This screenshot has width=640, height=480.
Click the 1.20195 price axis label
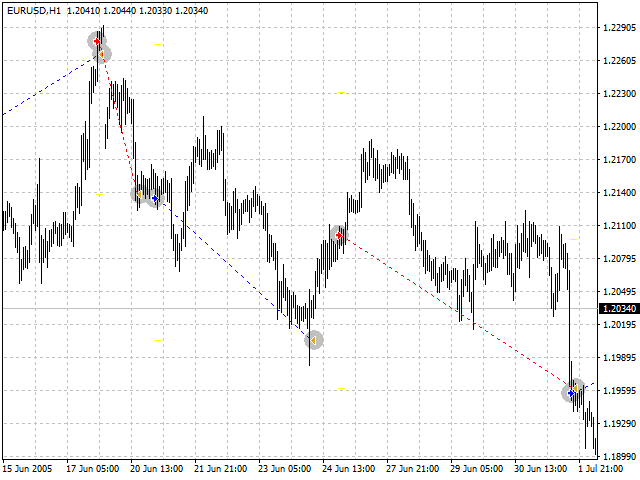click(x=619, y=325)
